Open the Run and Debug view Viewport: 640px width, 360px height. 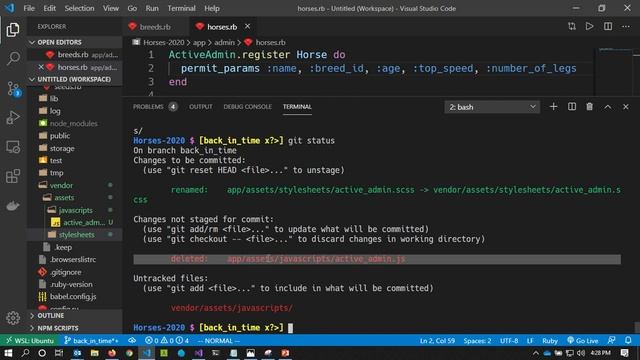tap(13, 118)
